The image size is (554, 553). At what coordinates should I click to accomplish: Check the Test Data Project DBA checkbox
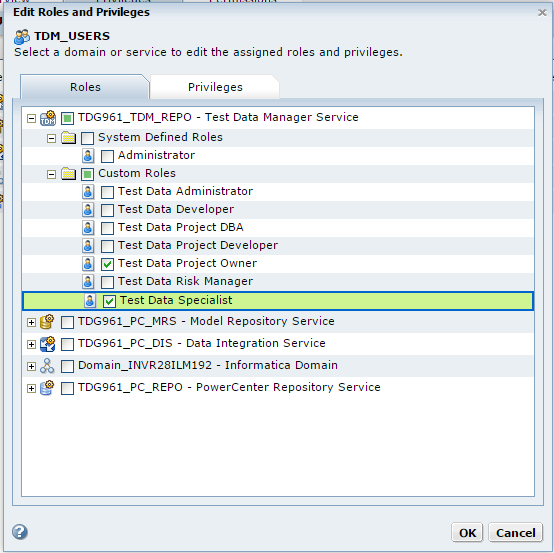pyautogui.click(x=107, y=228)
